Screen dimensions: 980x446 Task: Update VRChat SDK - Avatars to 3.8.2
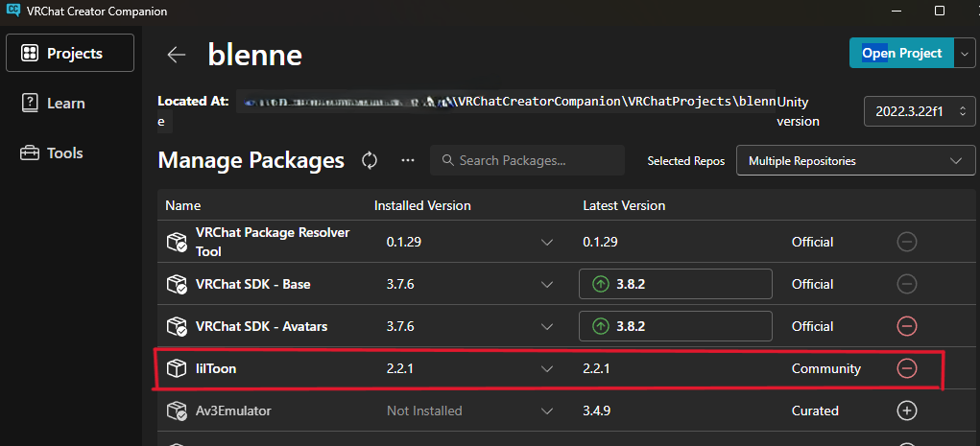[676, 326]
